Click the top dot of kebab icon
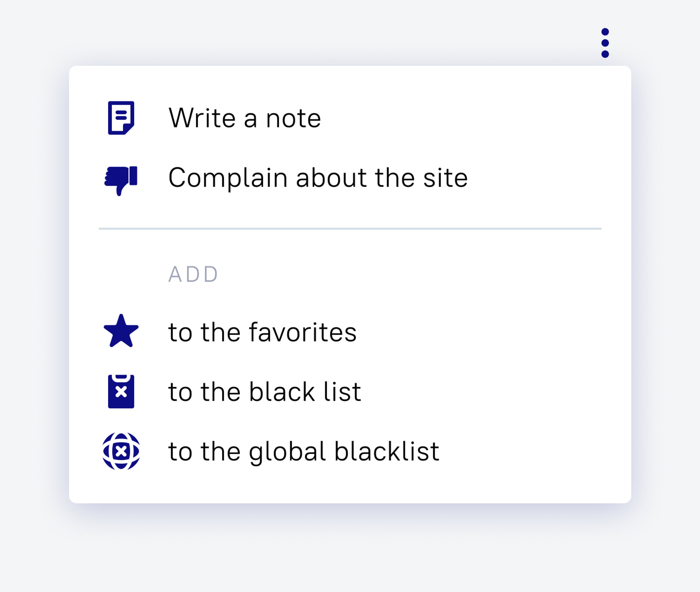This screenshot has height=592, width=700. pos(605,32)
